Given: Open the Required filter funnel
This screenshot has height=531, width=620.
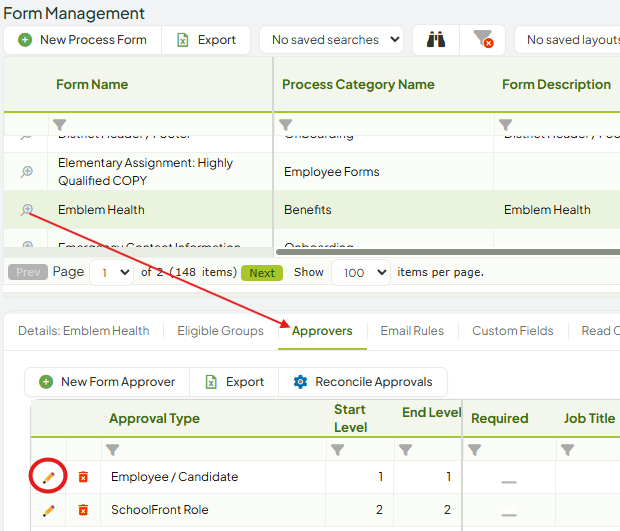Looking at the screenshot, I should 474,450.
